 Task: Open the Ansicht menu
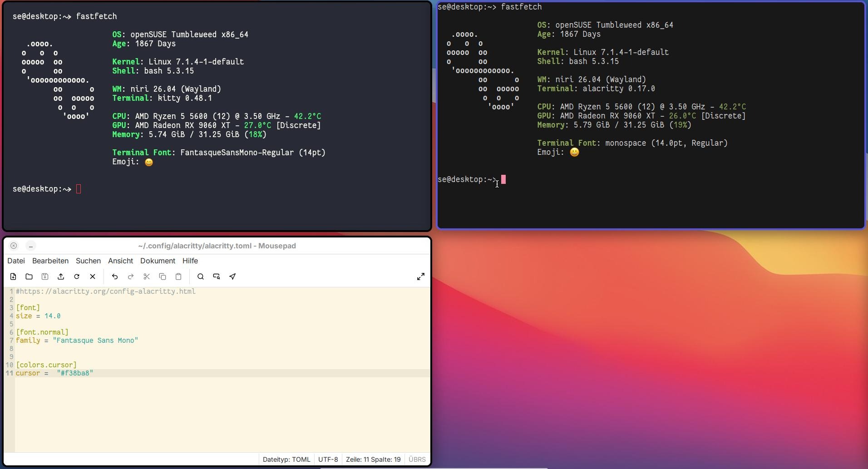click(120, 261)
